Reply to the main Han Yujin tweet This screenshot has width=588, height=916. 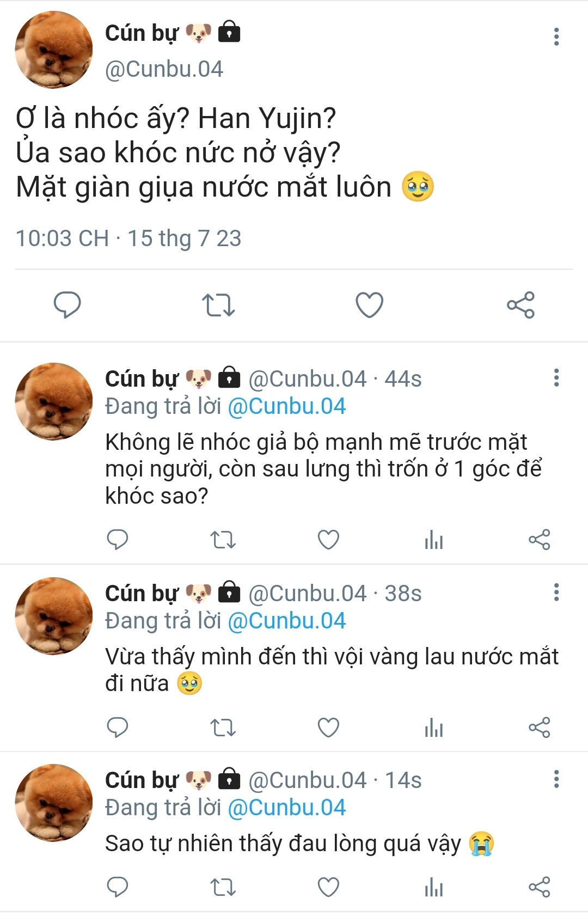(x=67, y=304)
